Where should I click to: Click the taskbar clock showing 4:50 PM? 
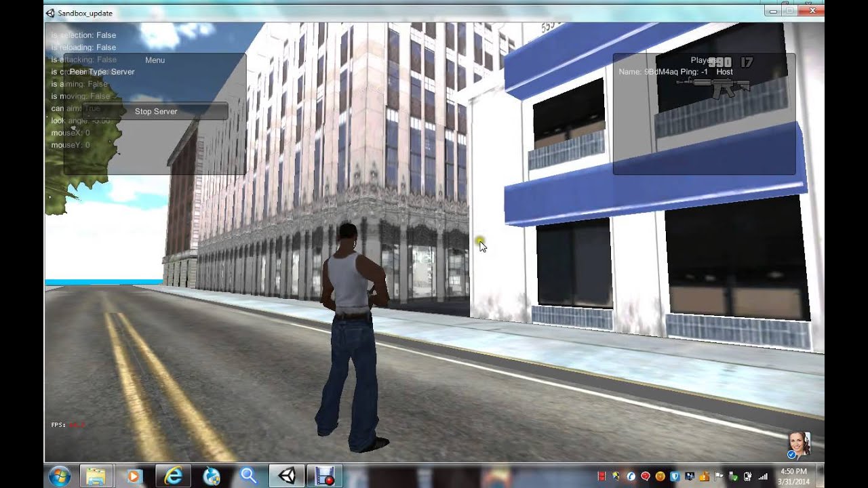[x=794, y=476]
